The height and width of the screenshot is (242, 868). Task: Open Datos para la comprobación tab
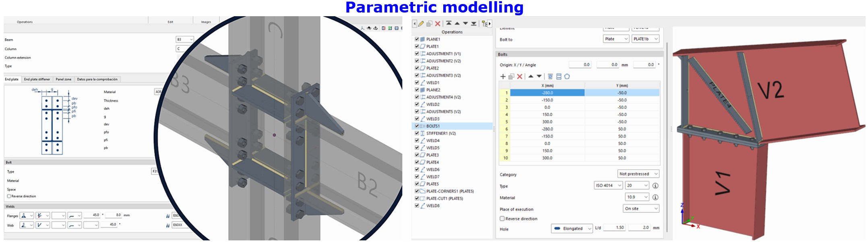(x=97, y=79)
